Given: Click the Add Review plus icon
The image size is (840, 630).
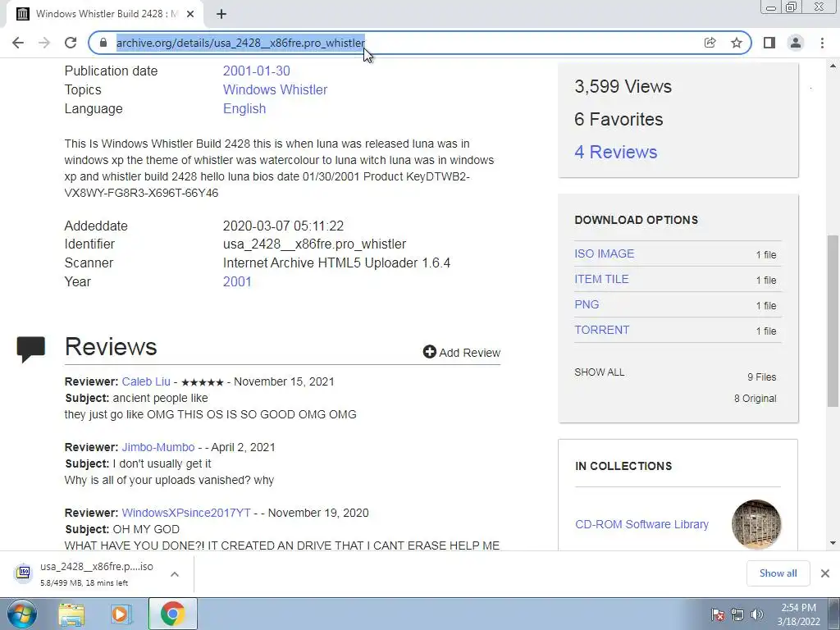Looking at the screenshot, I should click(430, 352).
